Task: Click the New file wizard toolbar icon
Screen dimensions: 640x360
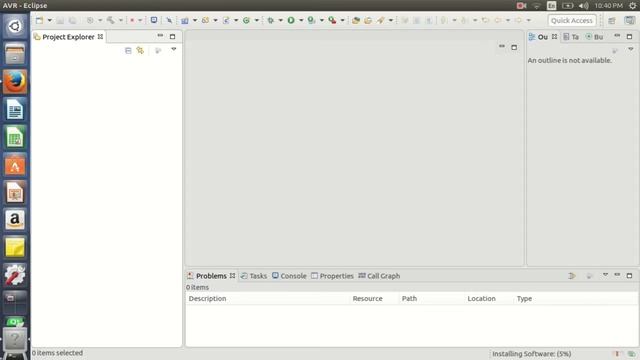Action: point(39,20)
